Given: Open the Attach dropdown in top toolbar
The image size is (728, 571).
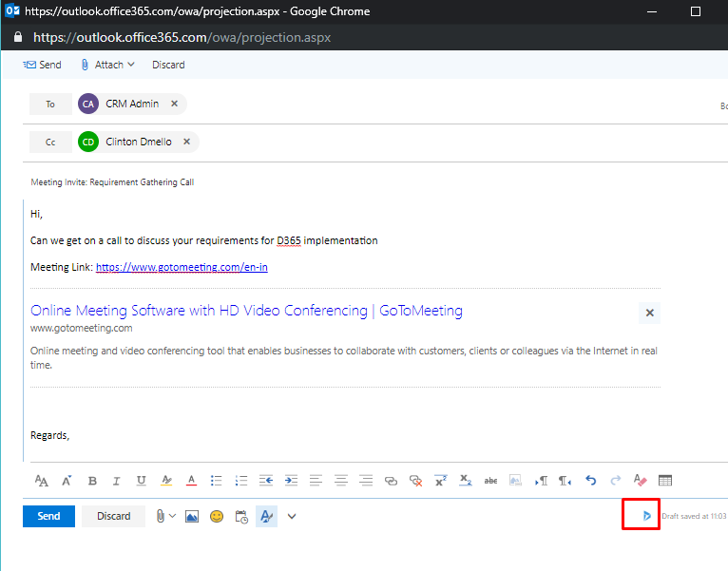Looking at the screenshot, I should point(107,65).
